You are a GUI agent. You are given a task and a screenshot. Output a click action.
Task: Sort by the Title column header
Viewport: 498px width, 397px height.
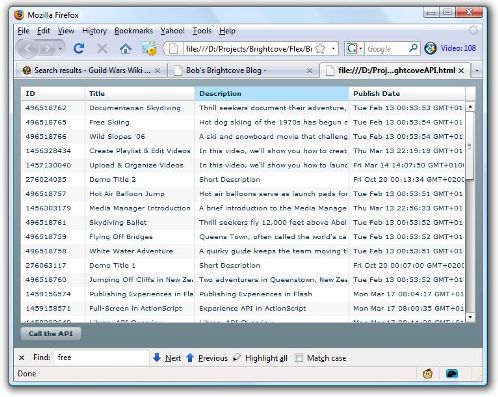(x=140, y=94)
